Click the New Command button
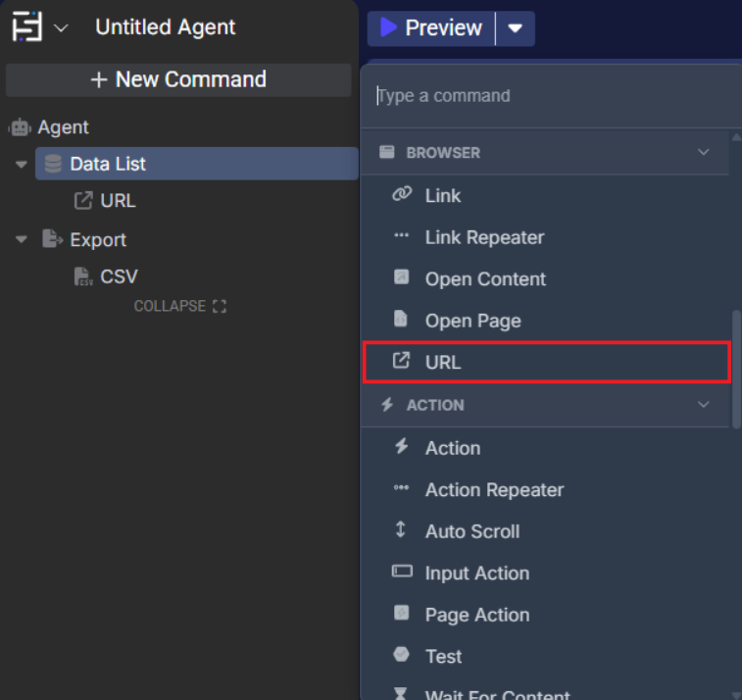The width and height of the screenshot is (742, 700). (178, 79)
